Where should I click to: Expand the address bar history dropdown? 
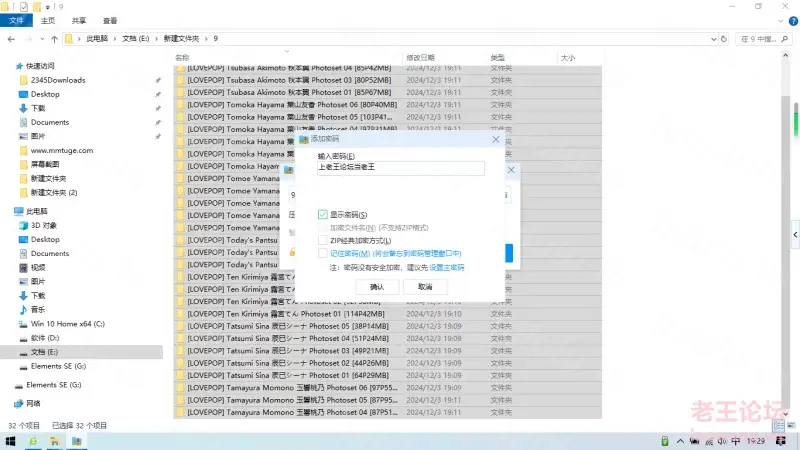(x=713, y=39)
